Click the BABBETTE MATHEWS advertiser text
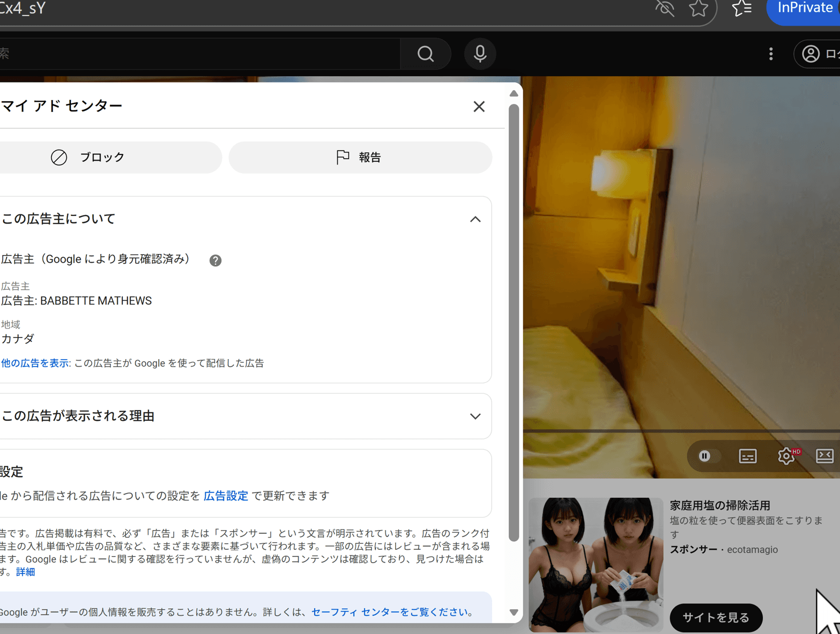840x634 pixels. point(96,301)
